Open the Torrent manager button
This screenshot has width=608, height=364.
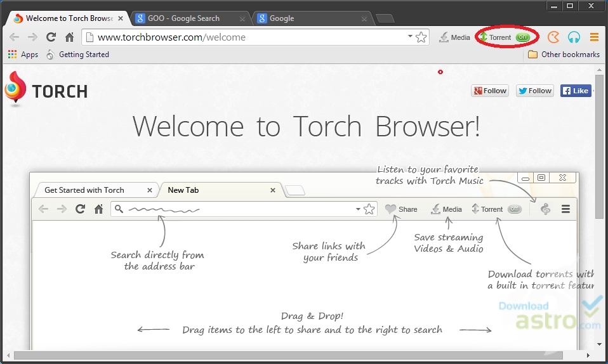pos(496,37)
